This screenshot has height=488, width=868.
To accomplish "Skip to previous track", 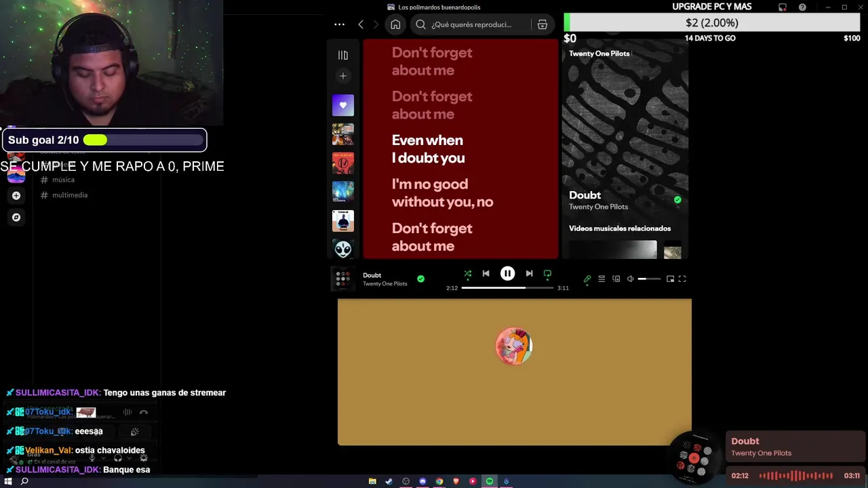I will pos(486,274).
